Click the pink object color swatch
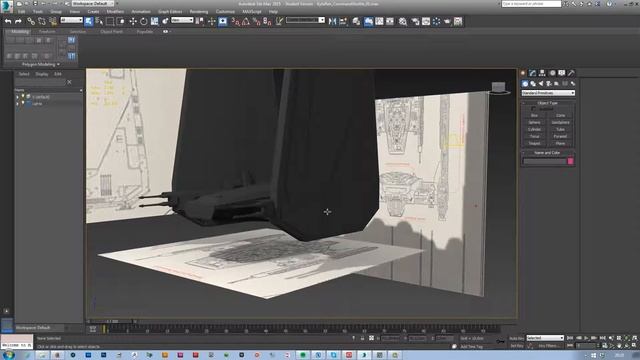The image size is (640, 360). tap(571, 161)
